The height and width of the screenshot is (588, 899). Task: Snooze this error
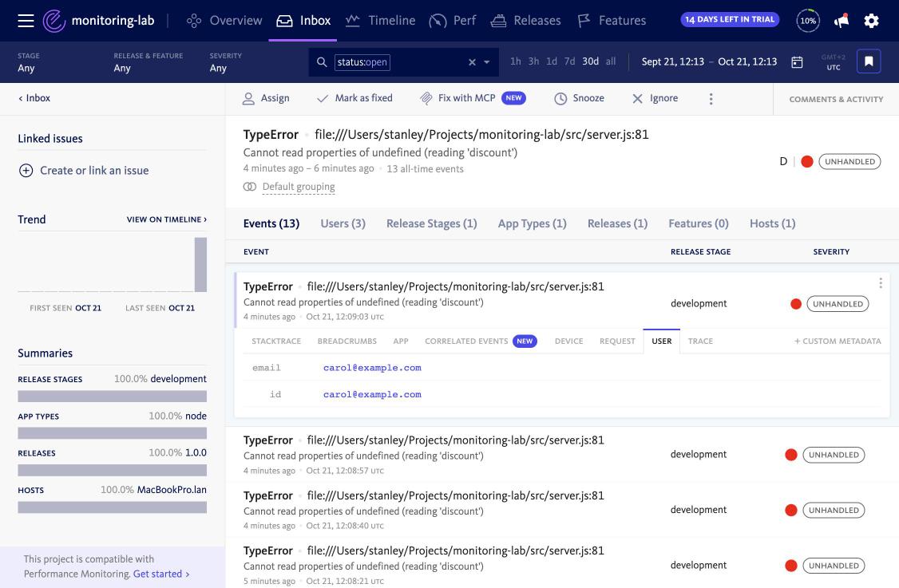coord(579,99)
